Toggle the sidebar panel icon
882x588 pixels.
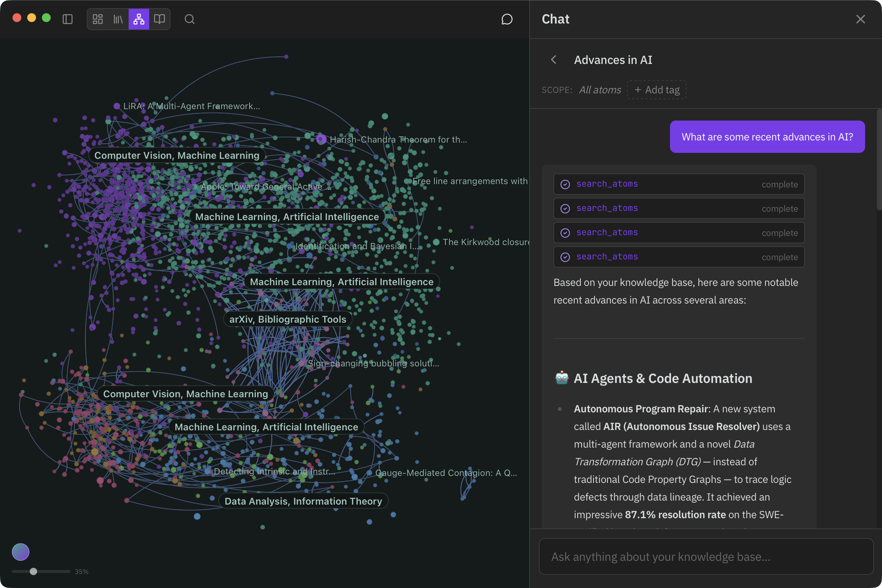(68, 19)
